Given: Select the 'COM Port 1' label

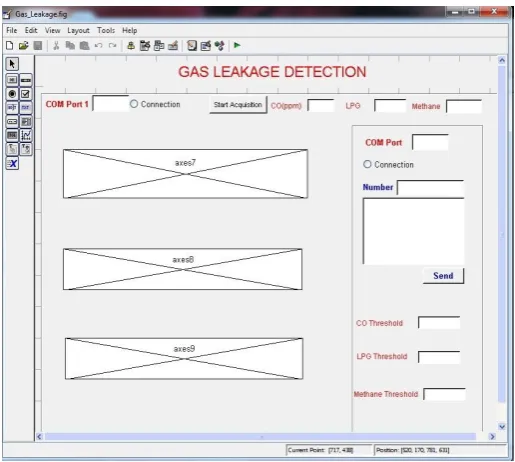Looking at the screenshot, I should (67, 104).
